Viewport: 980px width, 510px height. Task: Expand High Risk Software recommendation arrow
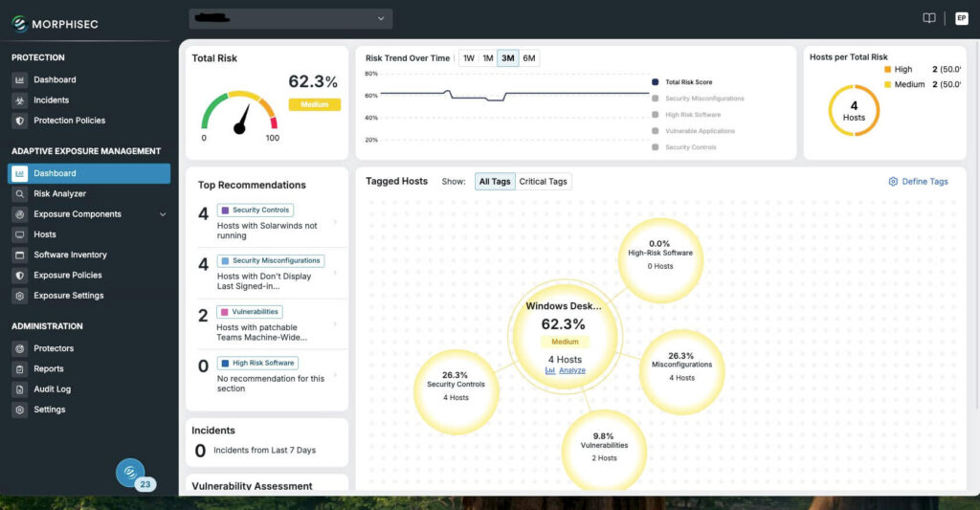pos(336,375)
